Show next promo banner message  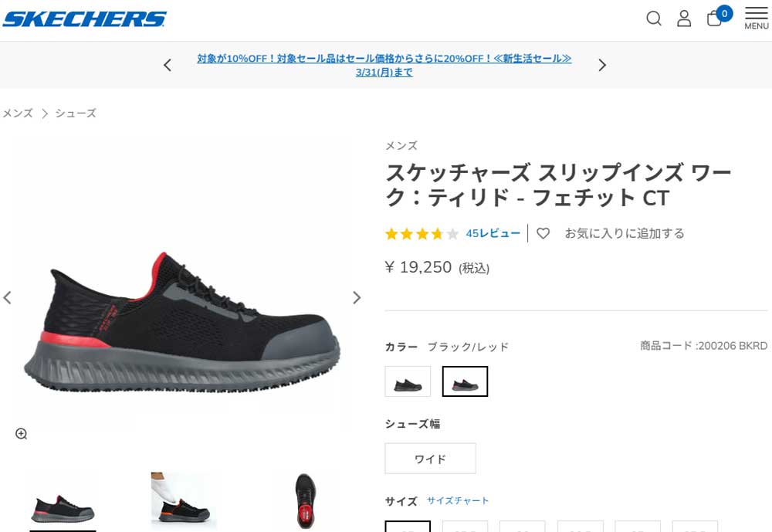601,65
